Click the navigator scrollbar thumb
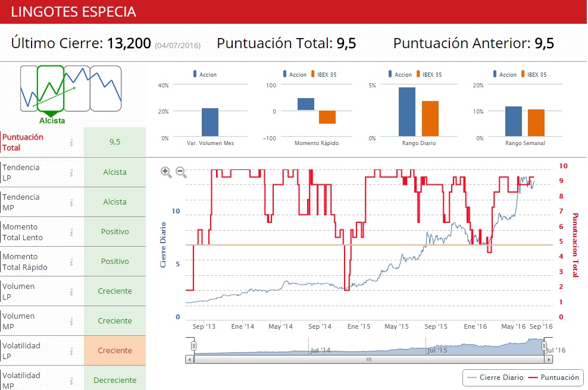This screenshot has width=588, height=390. [369, 360]
